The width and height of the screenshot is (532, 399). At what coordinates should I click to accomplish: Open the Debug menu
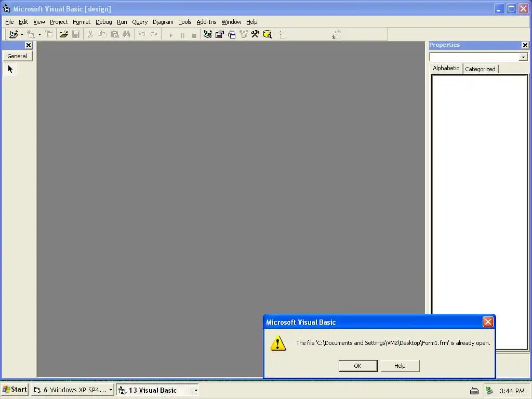[104, 22]
